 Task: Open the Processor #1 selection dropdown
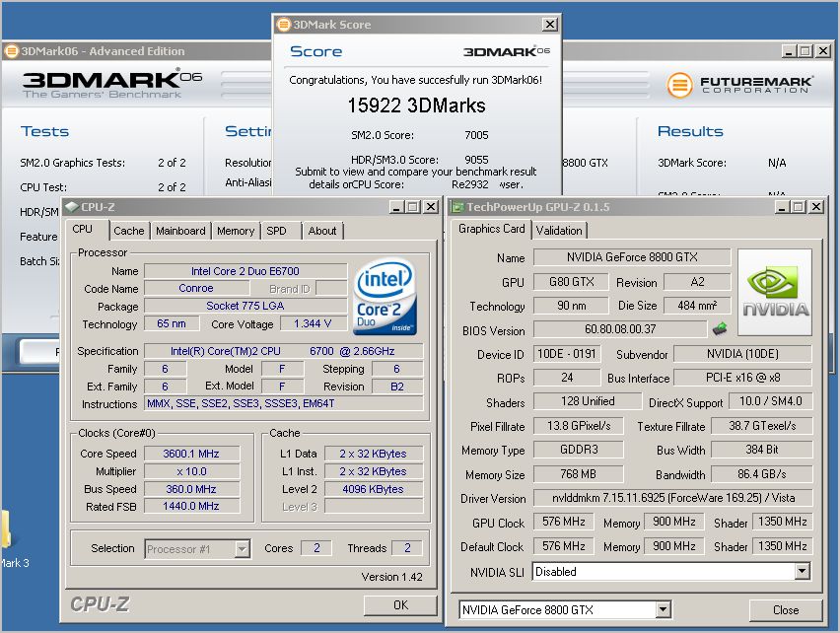tap(243, 549)
